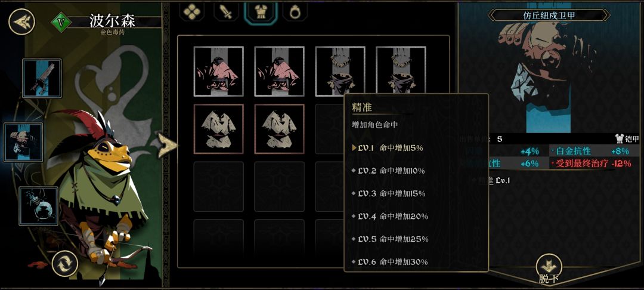Click the arrow pointer beside inventory grid
The image size is (644, 290).
pos(167,144)
